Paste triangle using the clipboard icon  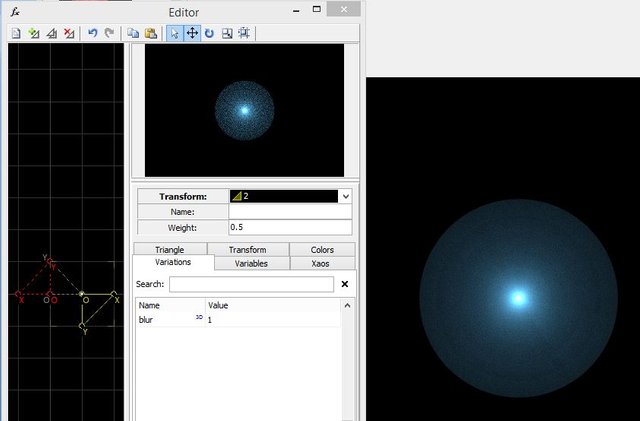point(151,33)
